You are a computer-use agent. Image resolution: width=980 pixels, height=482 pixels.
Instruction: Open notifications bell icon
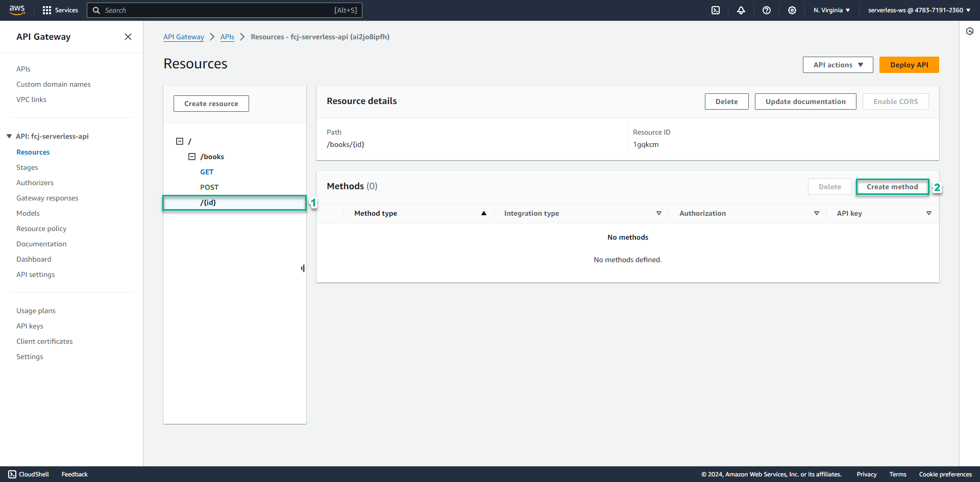tap(741, 10)
